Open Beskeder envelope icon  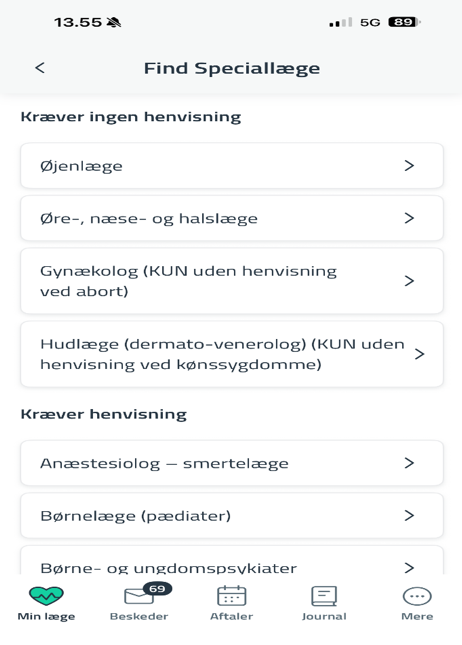(139, 596)
